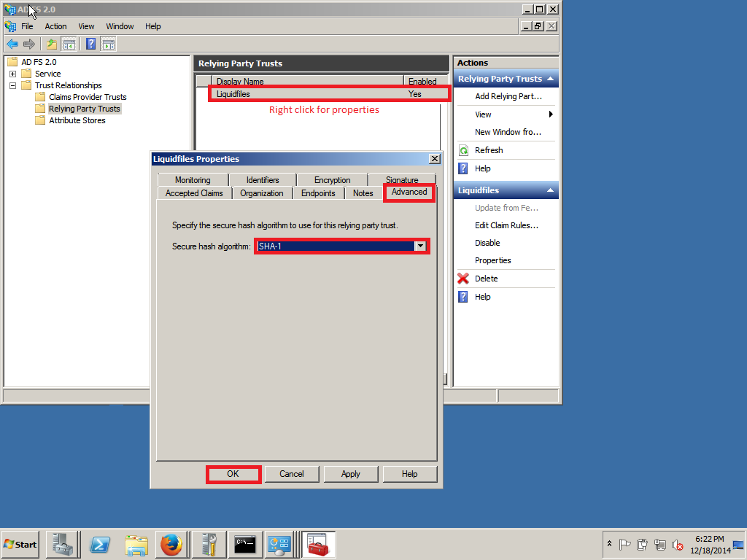Open PowerShell from the taskbar
The height and width of the screenshot is (560, 747).
point(98,544)
